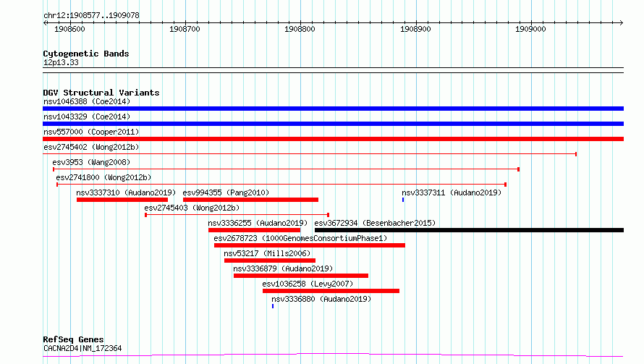
Task: Click the Cytogenetic Bands track title
Action: [x=86, y=54]
